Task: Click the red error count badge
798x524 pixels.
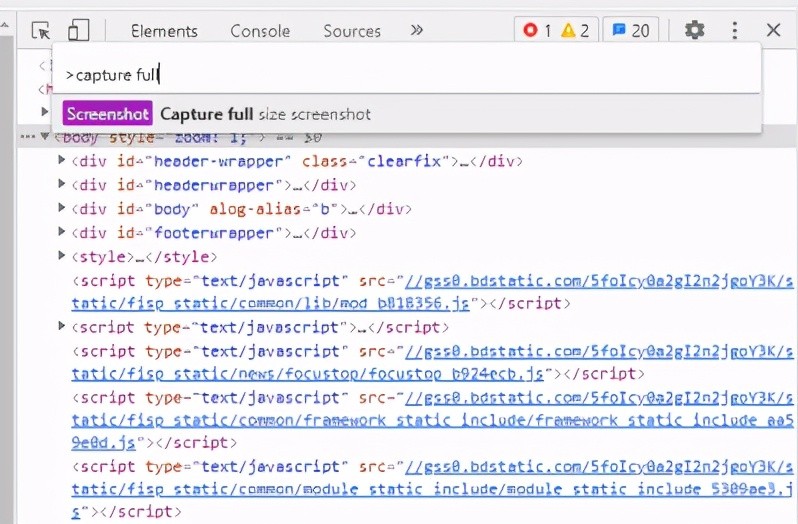Action: (x=536, y=31)
